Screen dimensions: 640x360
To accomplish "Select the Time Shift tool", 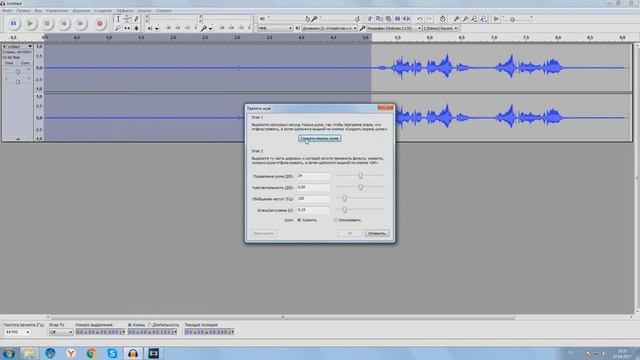I will click(x=127, y=28).
